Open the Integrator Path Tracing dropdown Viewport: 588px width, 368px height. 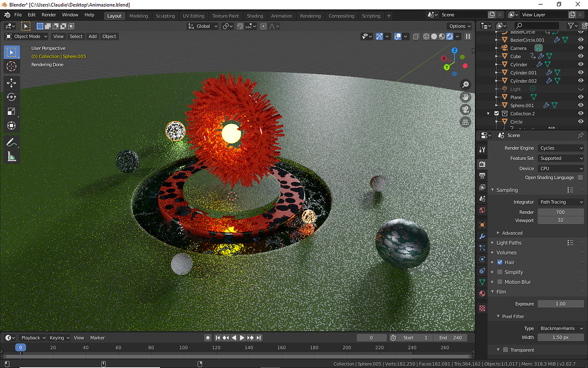(561, 202)
